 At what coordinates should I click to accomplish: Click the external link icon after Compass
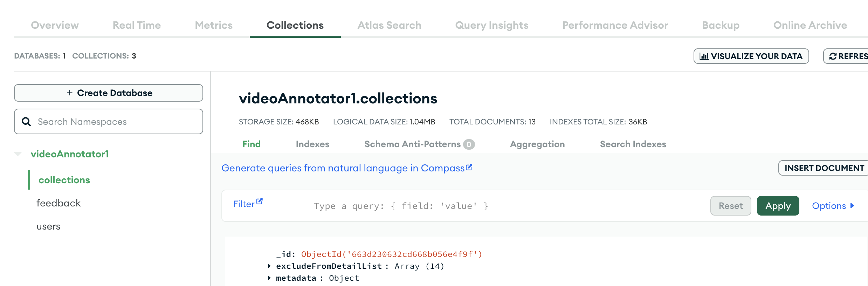[469, 167]
